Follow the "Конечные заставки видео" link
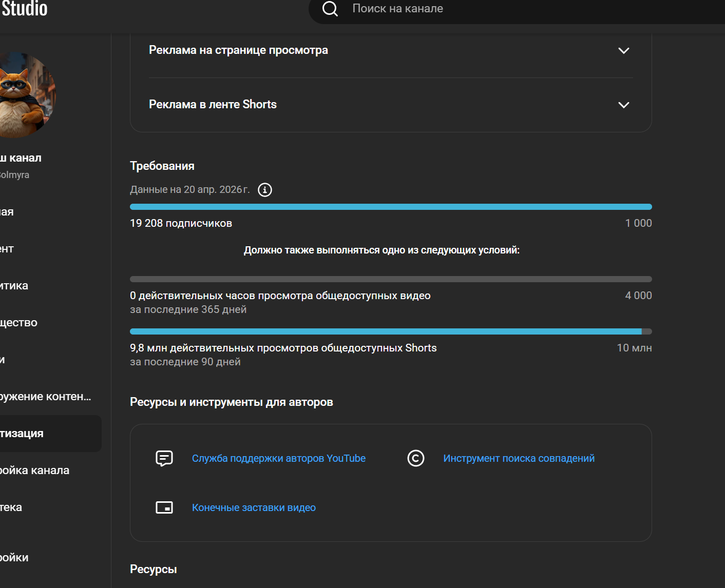The image size is (725, 588). 254,507
